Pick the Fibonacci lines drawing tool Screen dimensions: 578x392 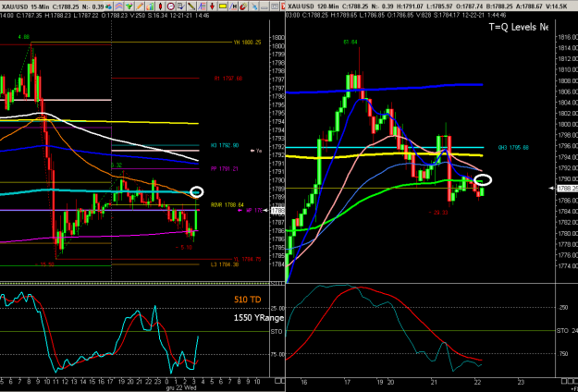coord(202,6)
